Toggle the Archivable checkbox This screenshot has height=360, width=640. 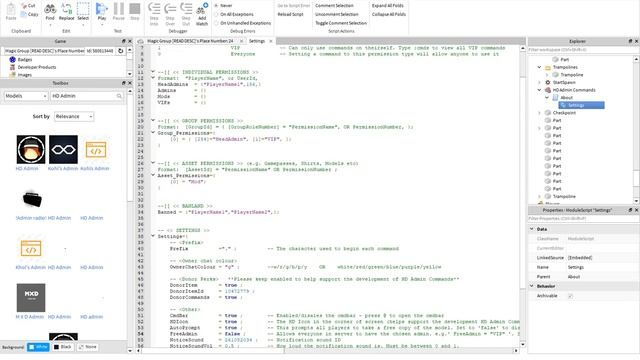click(x=570, y=296)
